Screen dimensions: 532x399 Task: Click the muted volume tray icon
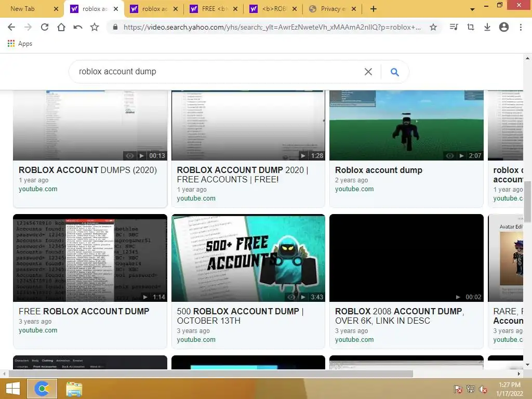pyautogui.click(x=483, y=389)
